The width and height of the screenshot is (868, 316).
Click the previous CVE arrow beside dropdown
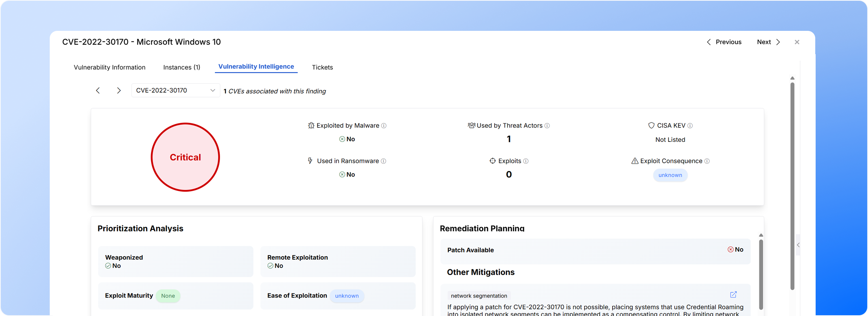[98, 90]
